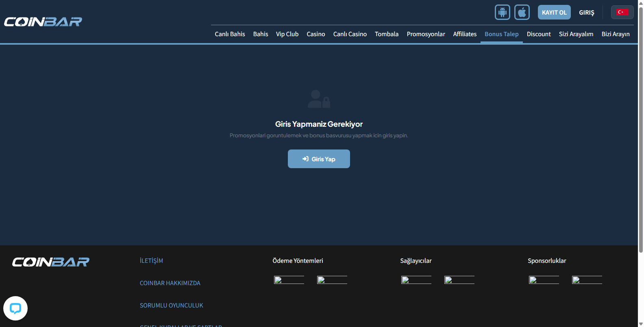This screenshot has height=327, width=644.
Task: Click the first Ödeme Yöntemleri image
Action: coord(289,280)
